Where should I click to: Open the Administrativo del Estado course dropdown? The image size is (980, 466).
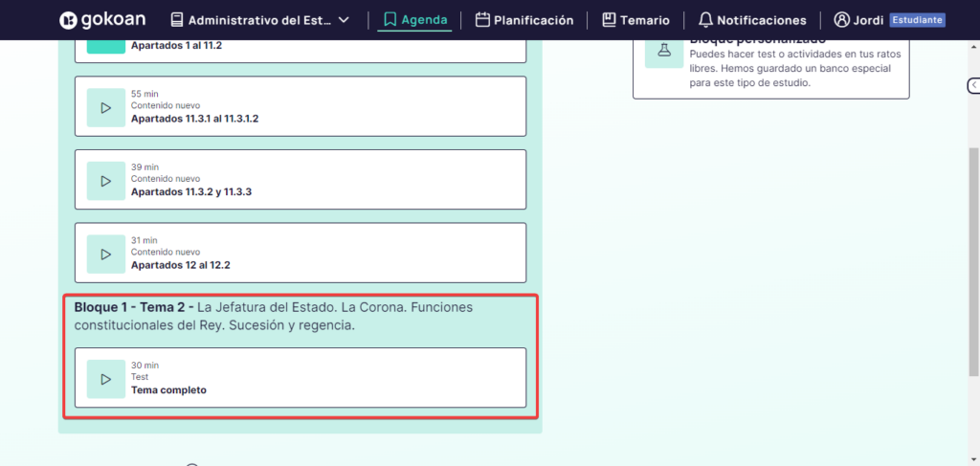coord(259,20)
